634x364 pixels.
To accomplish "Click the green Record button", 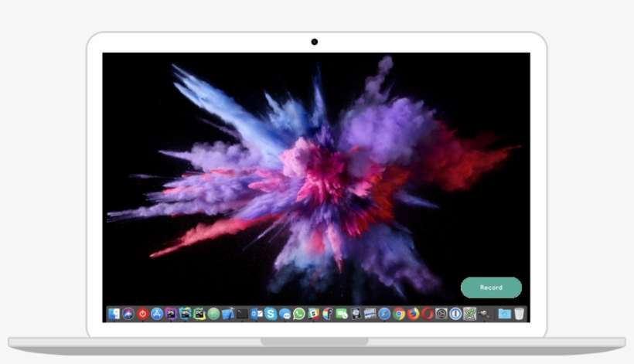I will [491, 287].
